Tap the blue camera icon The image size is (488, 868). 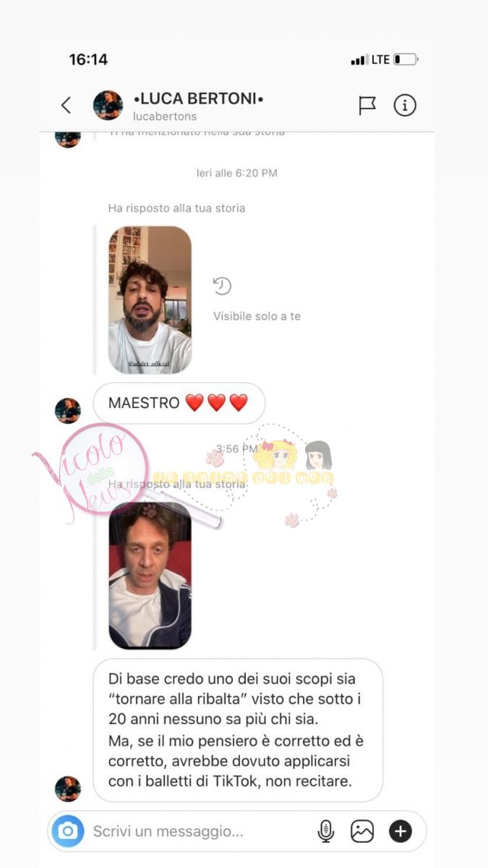pyautogui.click(x=68, y=831)
